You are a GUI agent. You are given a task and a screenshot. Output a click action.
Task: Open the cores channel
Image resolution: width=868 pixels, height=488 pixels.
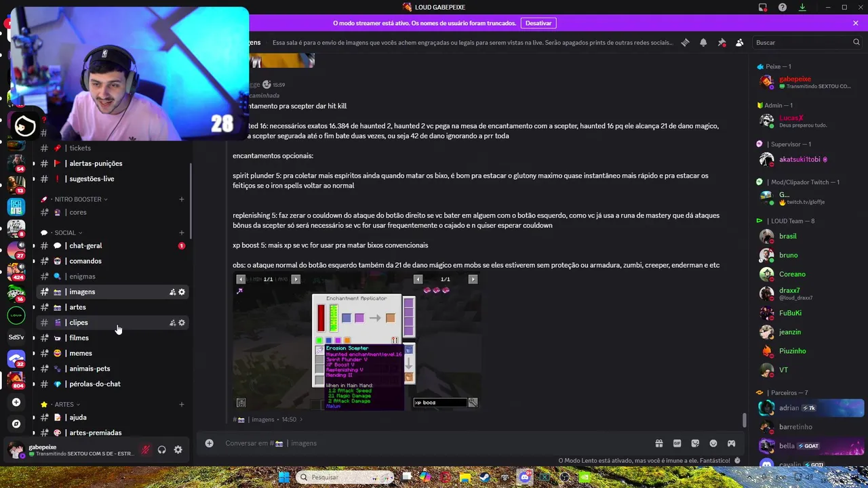(x=112, y=212)
